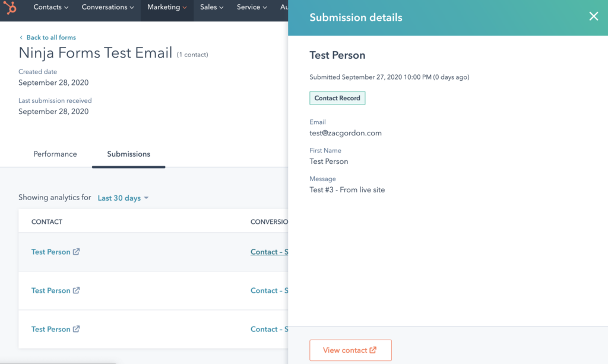Click the CONVERSION column header
Image resolution: width=608 pixels, height=364 pixels.
[269, 221]
